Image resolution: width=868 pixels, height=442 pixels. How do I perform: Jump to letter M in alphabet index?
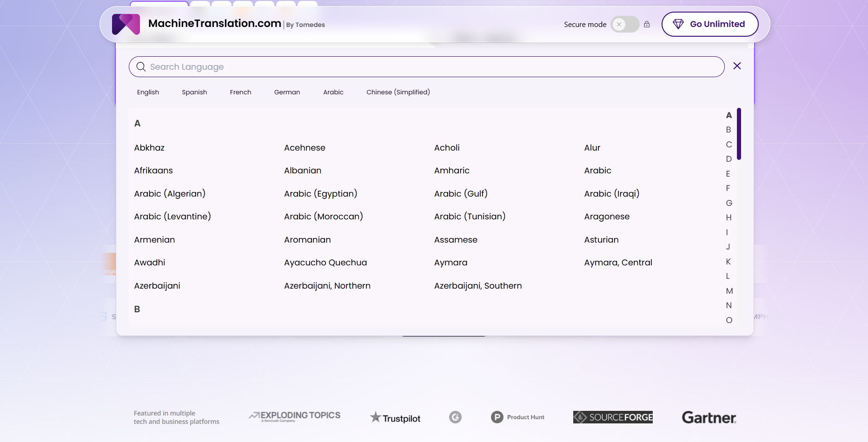pos(729,291)
